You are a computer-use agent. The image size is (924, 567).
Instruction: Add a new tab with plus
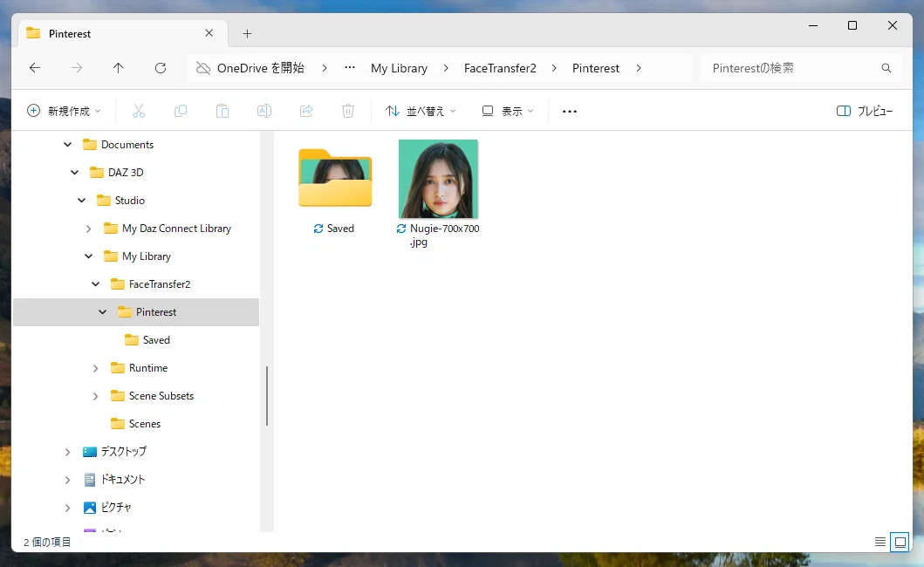(248, 34)
